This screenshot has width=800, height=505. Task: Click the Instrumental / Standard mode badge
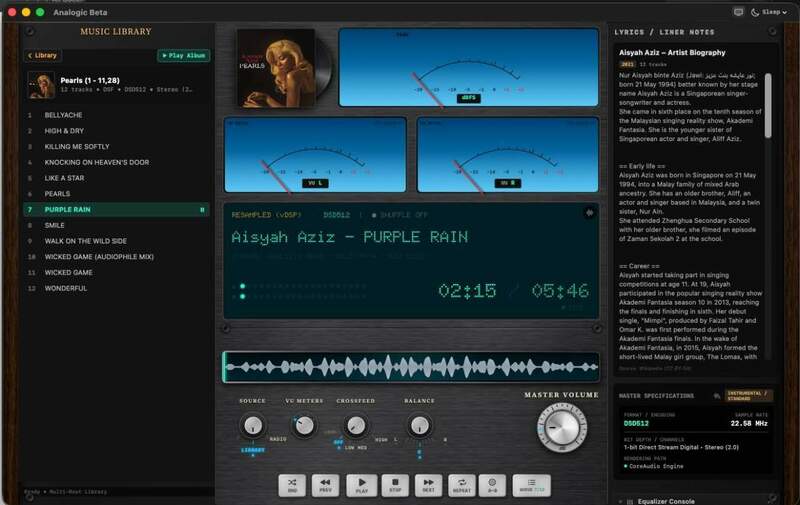pos(749,395)
